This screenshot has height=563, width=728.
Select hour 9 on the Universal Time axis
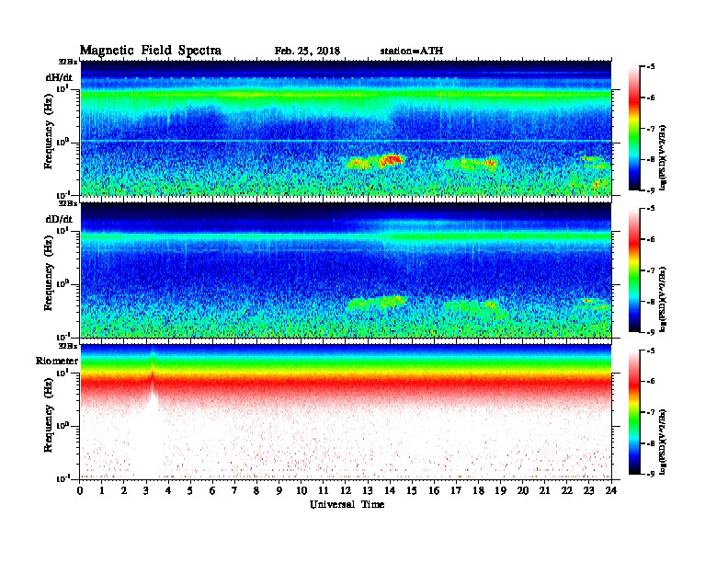point(279,491)
